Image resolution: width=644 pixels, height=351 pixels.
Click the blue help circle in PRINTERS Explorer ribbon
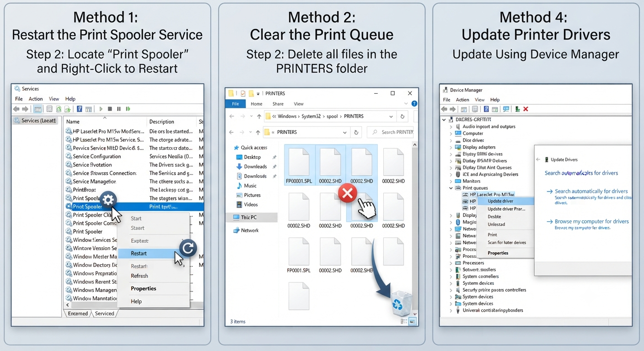[414, 104]
